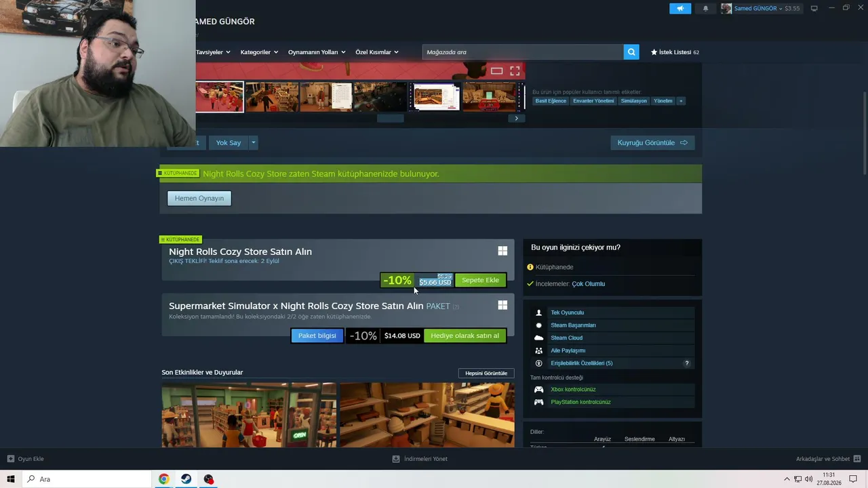Click the Family Sharing group icon
Screen dimensions: 868x488
coord(539,350)
